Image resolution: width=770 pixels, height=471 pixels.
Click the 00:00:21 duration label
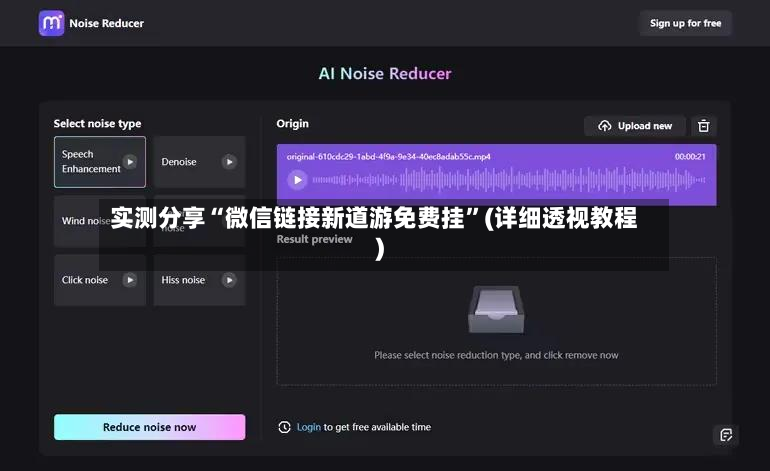(690, 157)
